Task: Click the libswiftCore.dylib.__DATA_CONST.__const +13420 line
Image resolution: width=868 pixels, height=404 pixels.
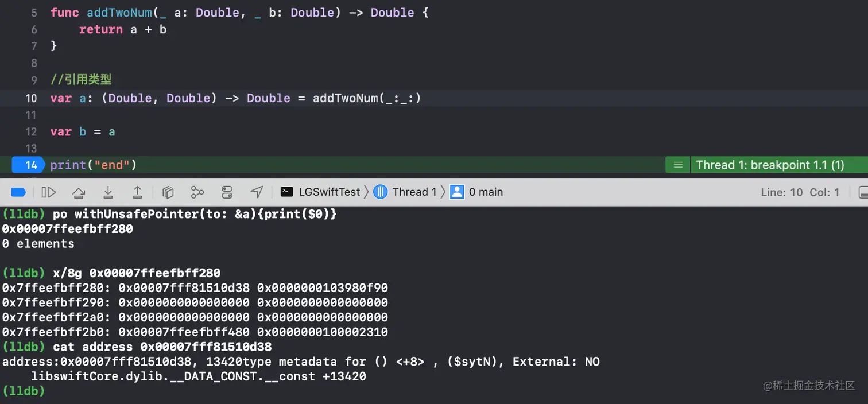Action: coord(199,376)
